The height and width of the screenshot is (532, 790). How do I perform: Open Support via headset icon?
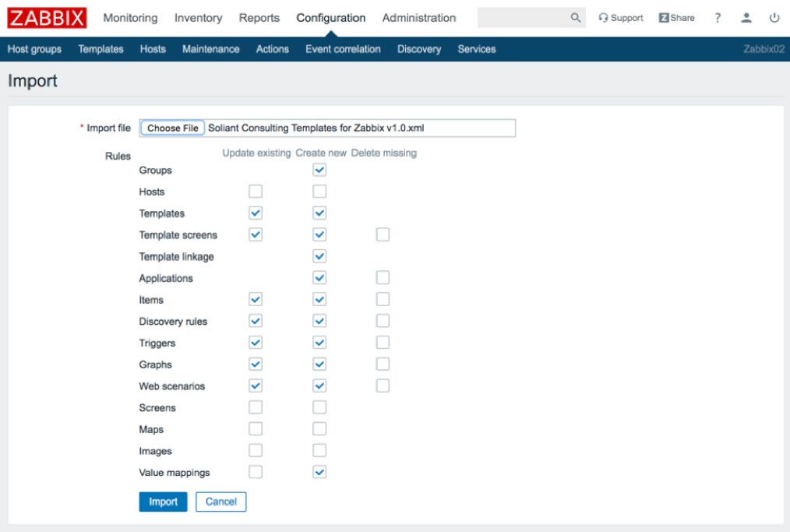coord(603,18)
